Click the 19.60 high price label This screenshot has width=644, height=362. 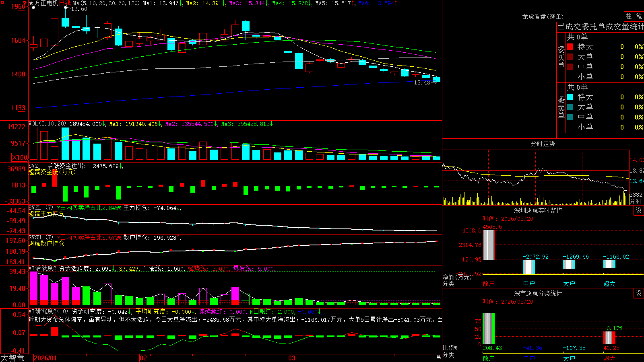(x=79, y=9)
